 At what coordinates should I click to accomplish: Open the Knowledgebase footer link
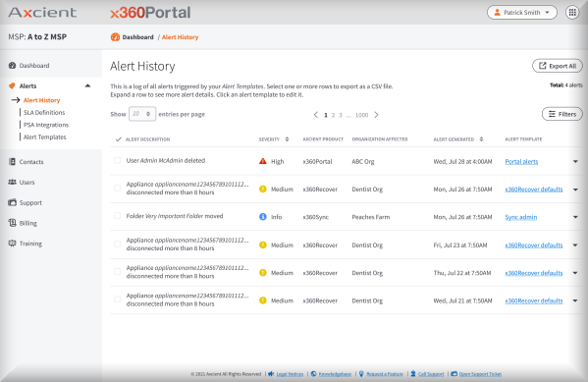335,374
